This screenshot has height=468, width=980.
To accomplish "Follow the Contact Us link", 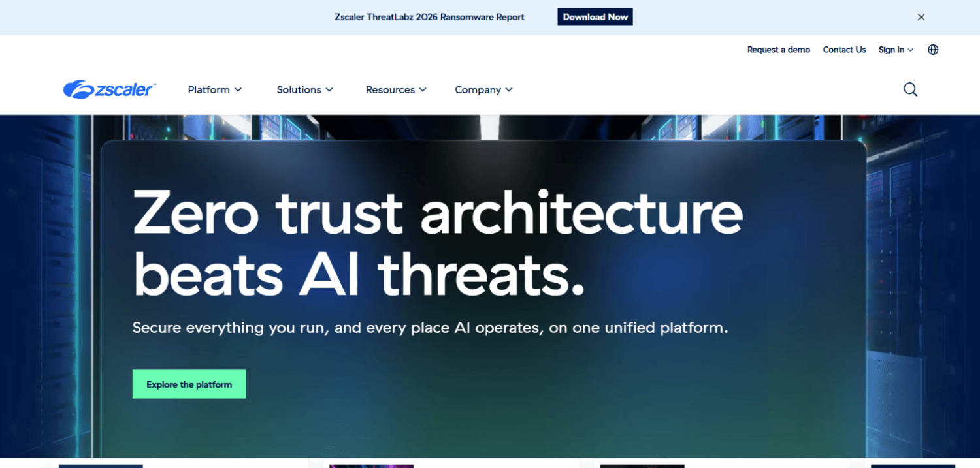I will (x=844, y=50).
